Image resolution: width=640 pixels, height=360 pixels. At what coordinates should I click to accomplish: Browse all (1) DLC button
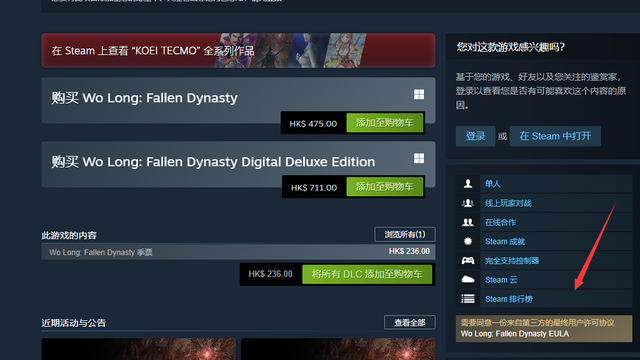coord(405,234)
